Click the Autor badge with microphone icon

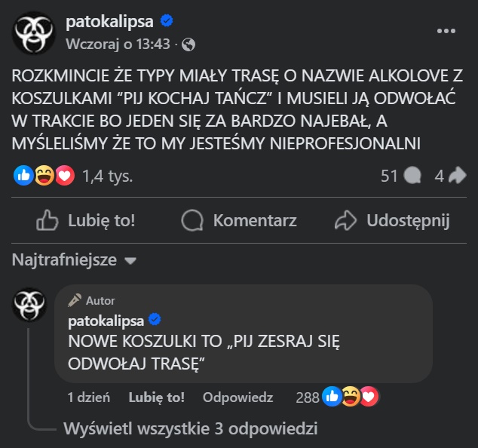[91, 300]
